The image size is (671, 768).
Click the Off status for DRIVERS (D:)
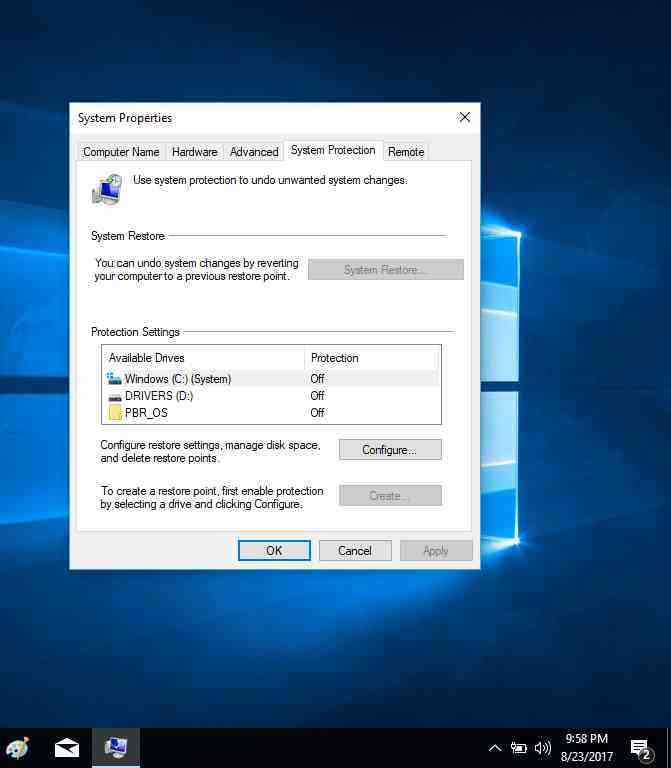(317, 396)
